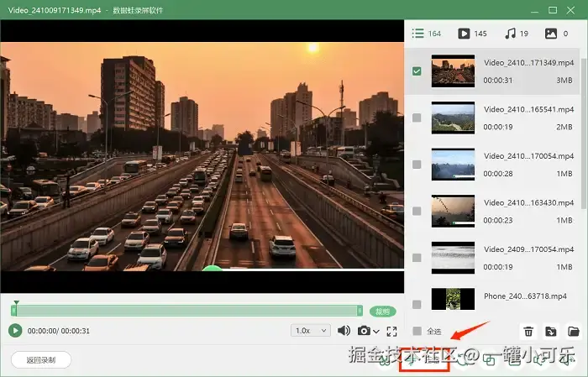Switch to the videos tab (145)
The height and width of the screenshot is (377, 588).
472,34
